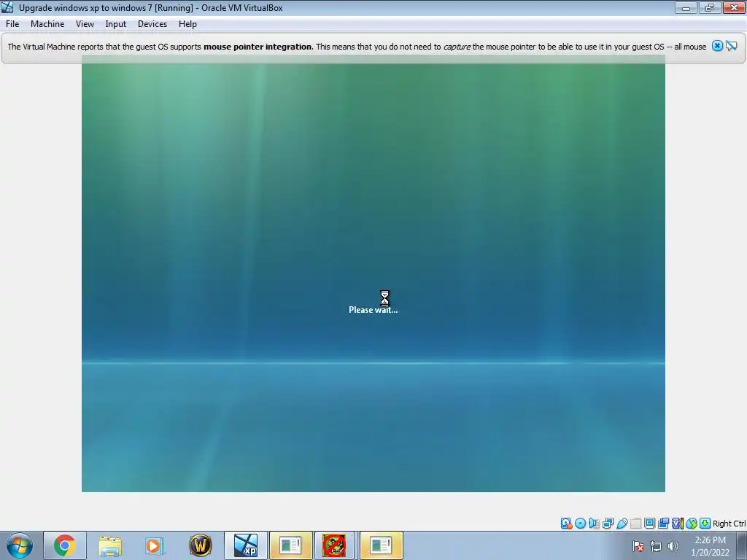Click the crossed-out orc taskbar icon

click(x=334, y=545)
